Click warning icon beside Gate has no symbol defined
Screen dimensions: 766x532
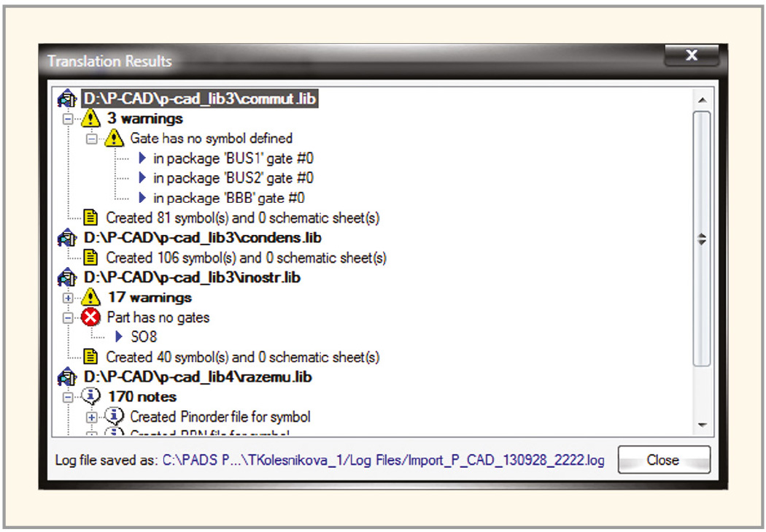(x=115, y=138)
